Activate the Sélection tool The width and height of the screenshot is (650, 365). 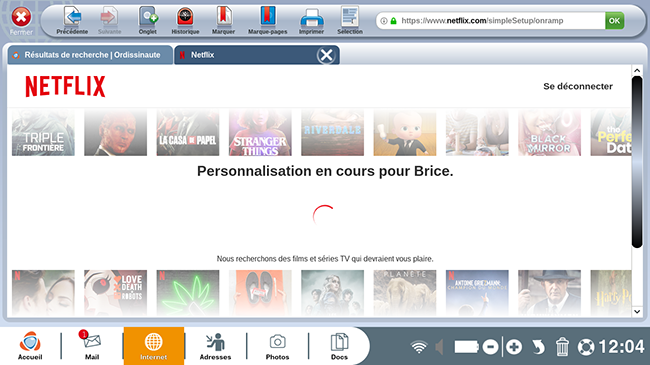(x=350, y=20)
